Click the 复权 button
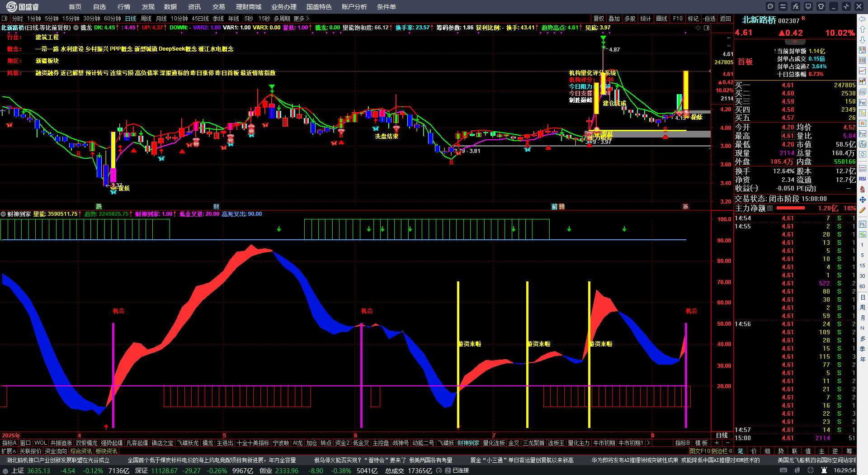868x475 pixels. (x=599, y=19)
